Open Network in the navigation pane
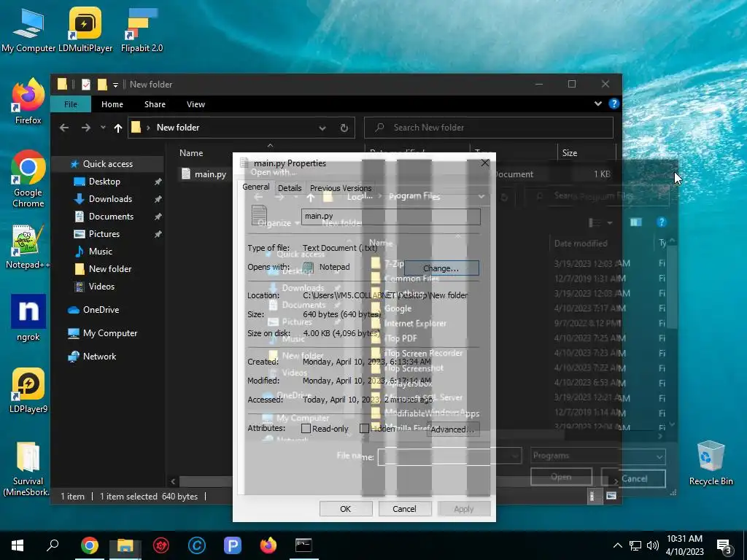This screenshot has height=560, width=747. [99, 356]
